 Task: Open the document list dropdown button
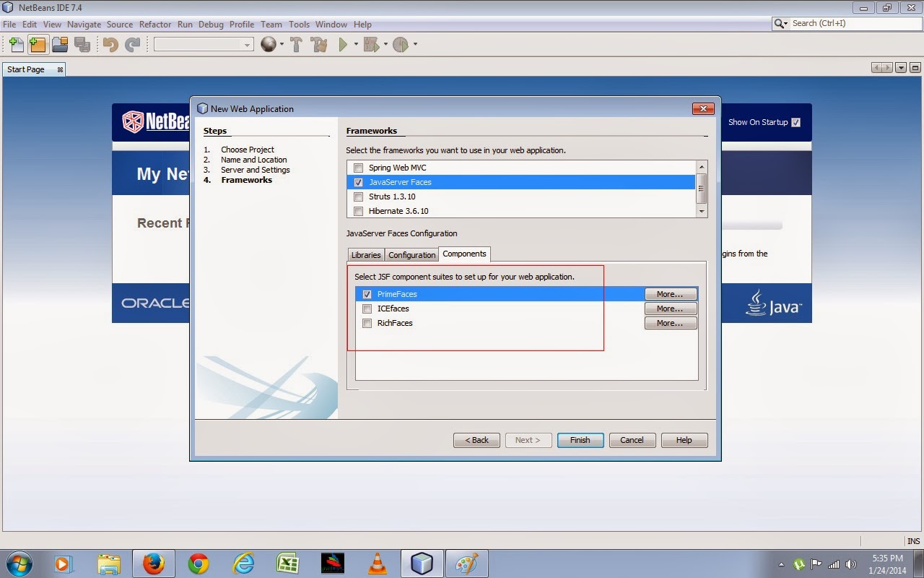(x=900, y=68)
